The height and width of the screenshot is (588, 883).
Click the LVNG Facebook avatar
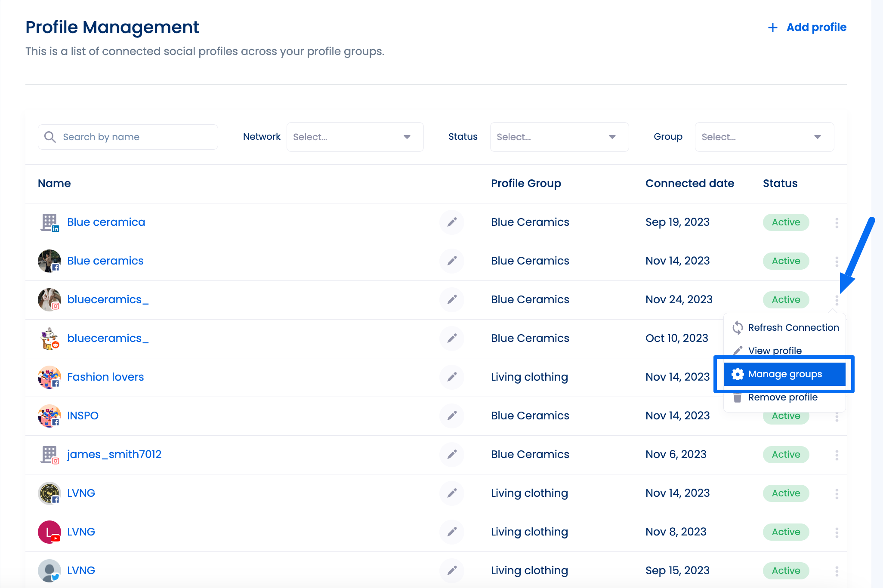coord(49,493)
